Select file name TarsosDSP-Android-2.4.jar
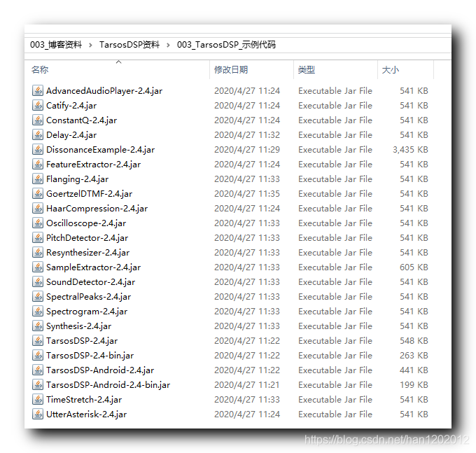This screenshot has width=476, height=453. click(100, 370)
